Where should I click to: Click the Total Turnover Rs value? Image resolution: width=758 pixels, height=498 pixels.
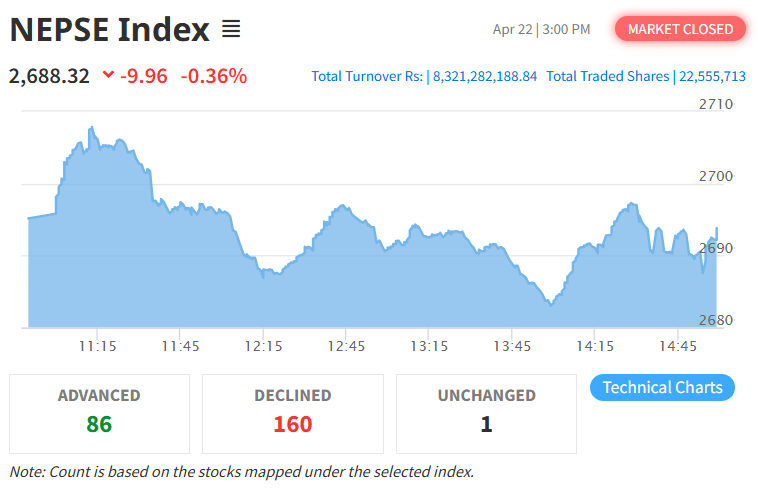pyautogui.click(x=484, y=76)
